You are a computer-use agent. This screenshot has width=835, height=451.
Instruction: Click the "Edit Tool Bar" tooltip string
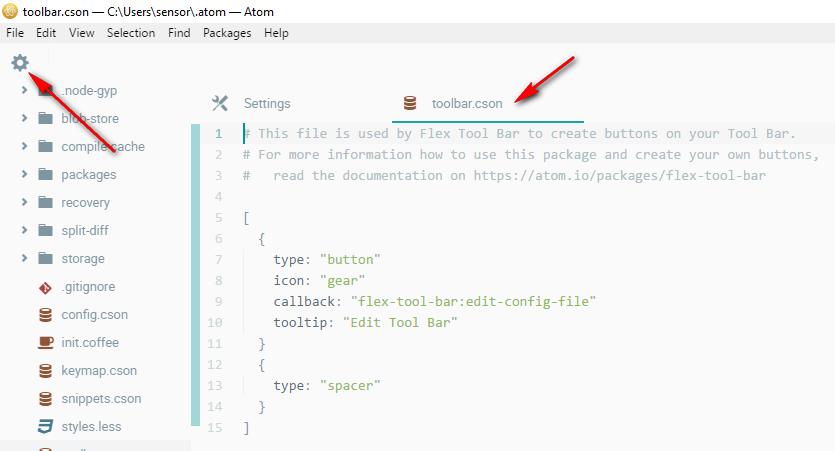tap(400, 323)
